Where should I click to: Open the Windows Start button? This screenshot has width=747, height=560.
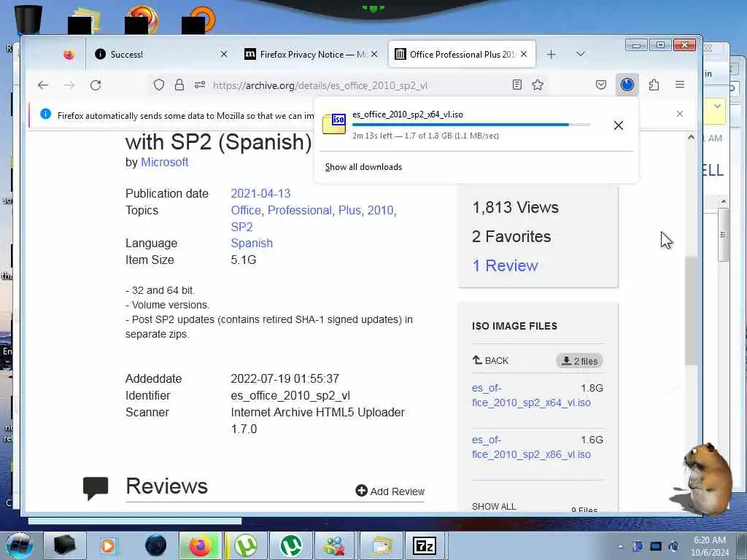pyautogui.click(x=19, y=545)
